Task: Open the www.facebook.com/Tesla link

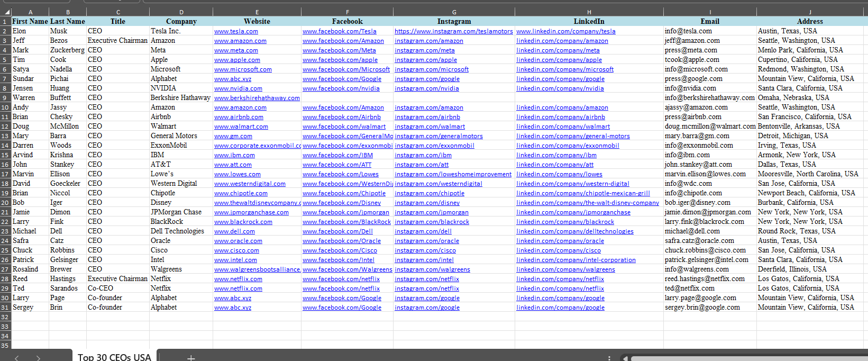Action: click(x=340, y=31)
